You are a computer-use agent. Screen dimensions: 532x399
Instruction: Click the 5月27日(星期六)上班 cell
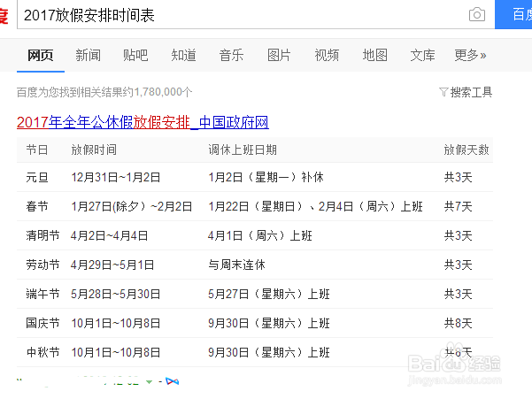point(269,294)
